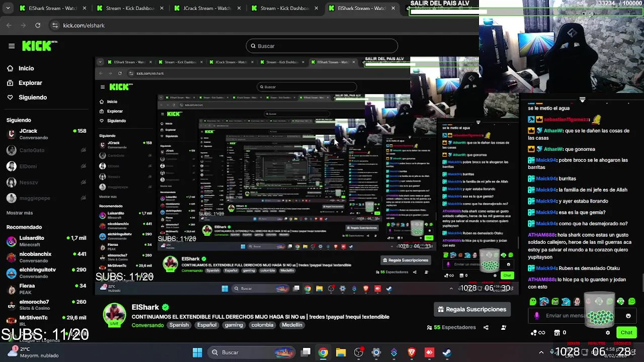644x362 pixels.
Task: Click the verified badge next to ElShark
Action: pos(166,307)
